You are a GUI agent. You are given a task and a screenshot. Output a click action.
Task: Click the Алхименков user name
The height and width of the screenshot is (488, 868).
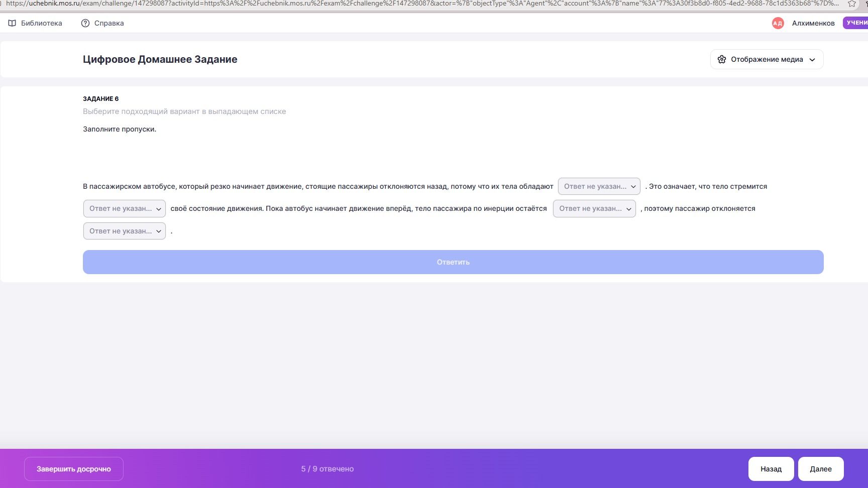point(813,23)
